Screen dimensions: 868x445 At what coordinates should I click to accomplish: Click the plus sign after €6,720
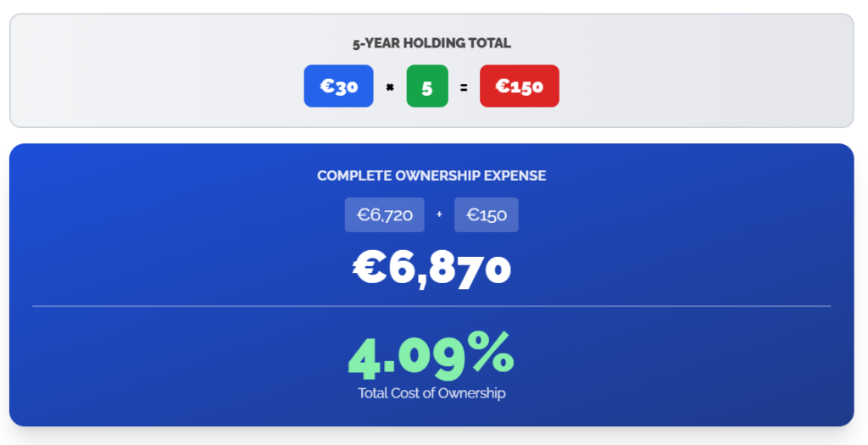[x=439, y=214]
